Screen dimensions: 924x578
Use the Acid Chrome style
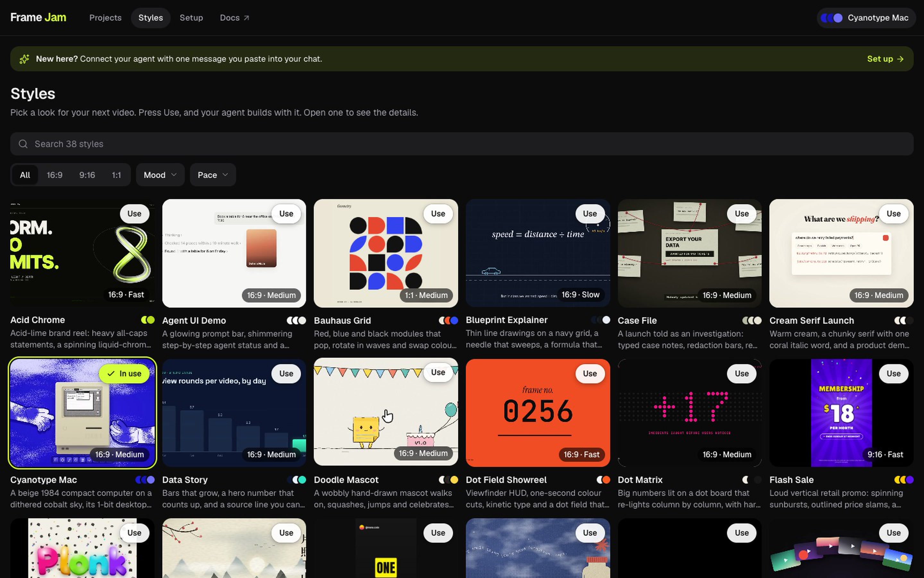[134, 214]
